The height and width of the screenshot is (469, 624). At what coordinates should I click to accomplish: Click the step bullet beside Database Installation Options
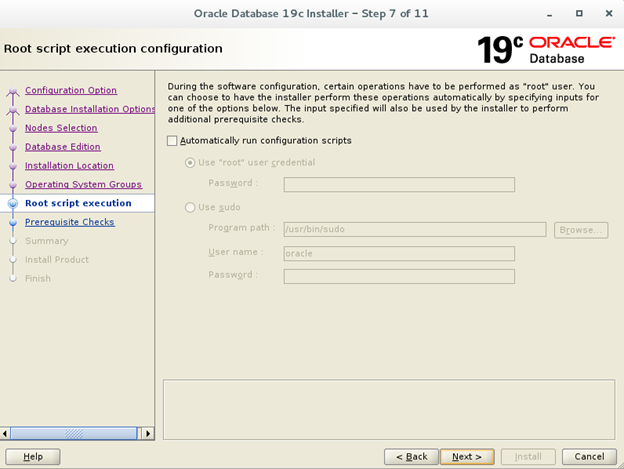pos(13,110)
